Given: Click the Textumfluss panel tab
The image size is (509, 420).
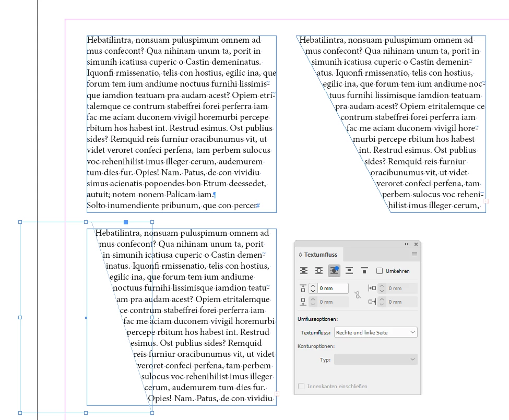Looking at the screenshot, I should pos(321,255).
